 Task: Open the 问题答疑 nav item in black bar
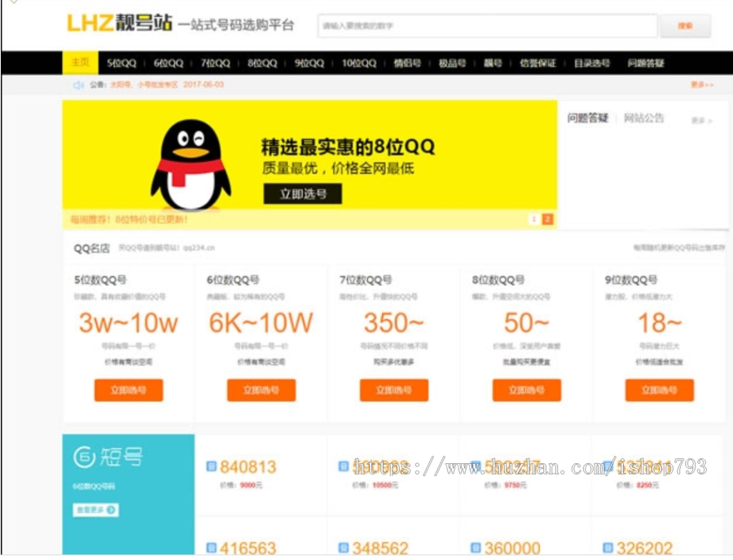[x=646, y=63]
